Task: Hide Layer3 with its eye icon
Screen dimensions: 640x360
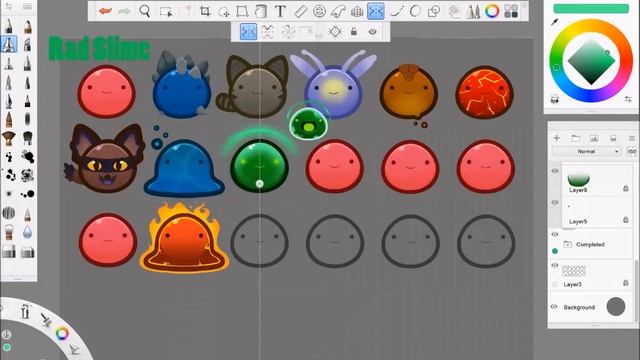Action: [x=555, y=265]
